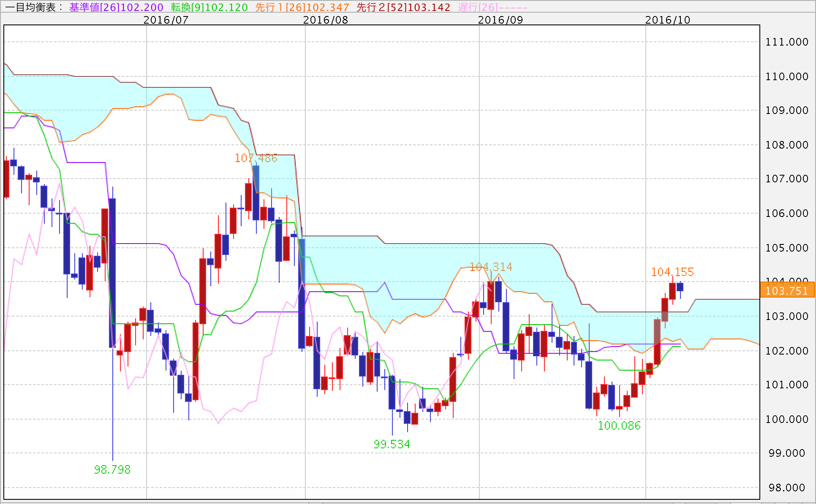Click the 2016/07 date label

[166, 20]
